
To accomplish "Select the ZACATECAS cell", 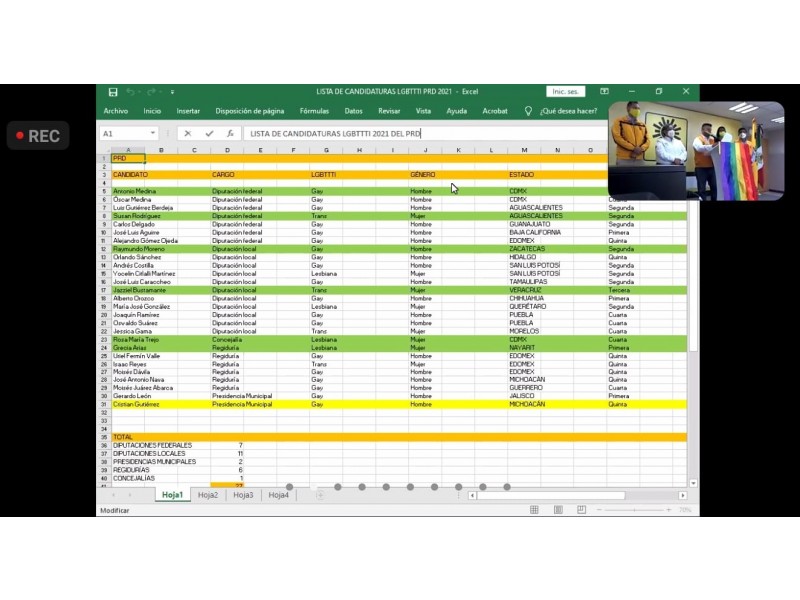I will click(527, 249).
